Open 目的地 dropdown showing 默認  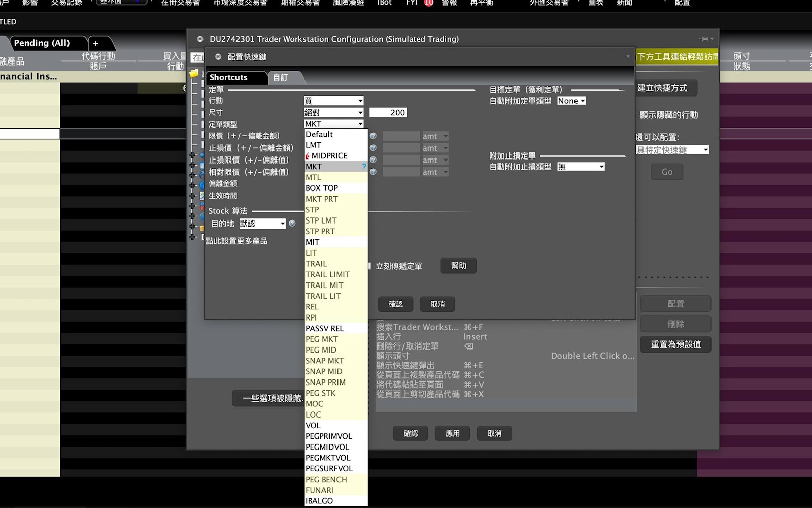(x=263, y=224)
